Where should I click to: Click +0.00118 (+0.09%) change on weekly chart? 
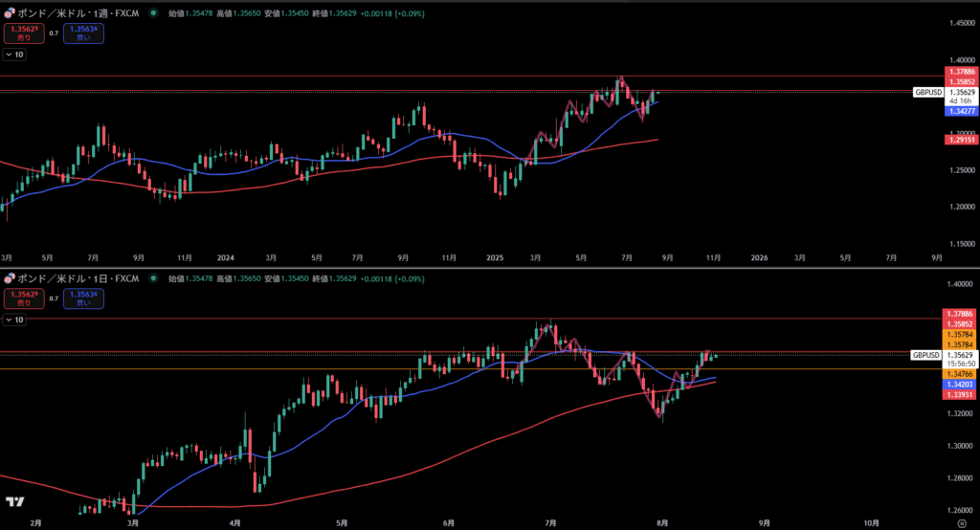coord(392,13)
